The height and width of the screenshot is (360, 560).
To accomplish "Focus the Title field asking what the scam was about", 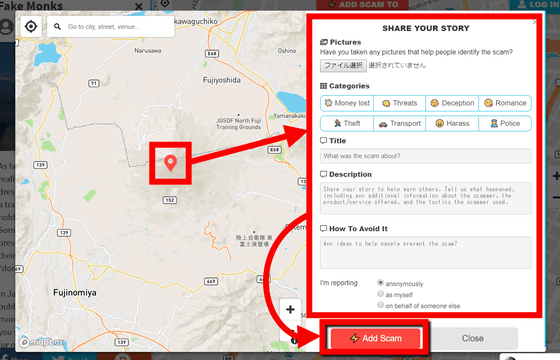I will coord(426,156).
